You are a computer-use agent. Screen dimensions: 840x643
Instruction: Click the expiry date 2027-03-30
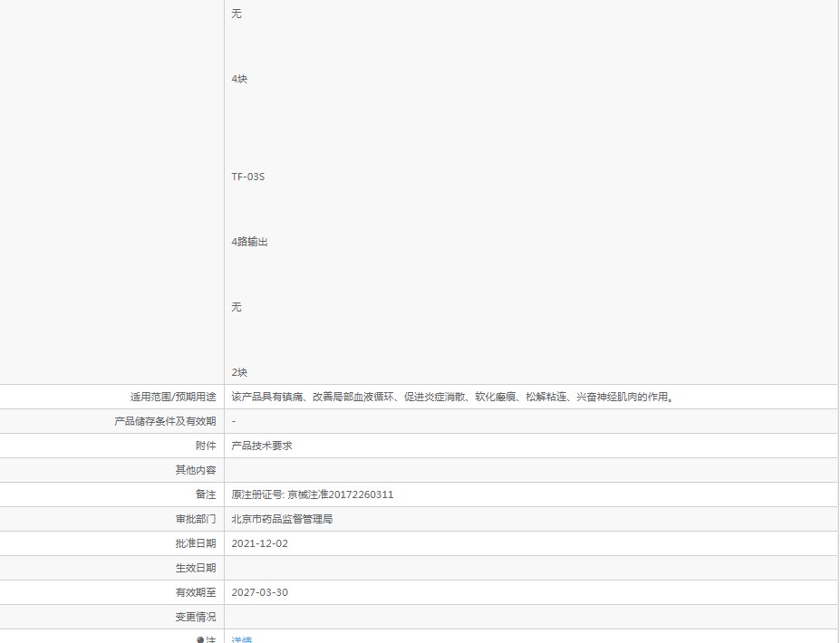pos(259,592)
